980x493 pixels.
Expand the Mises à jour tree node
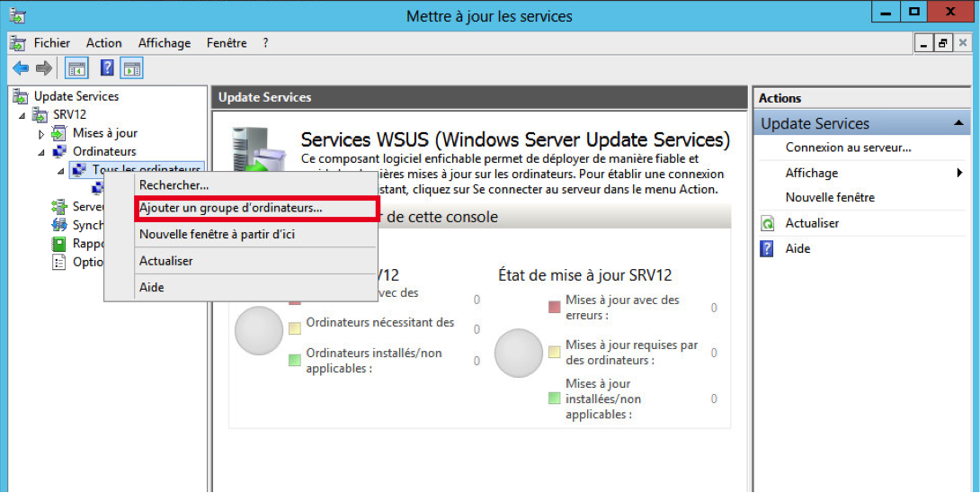tap(41, 134)
